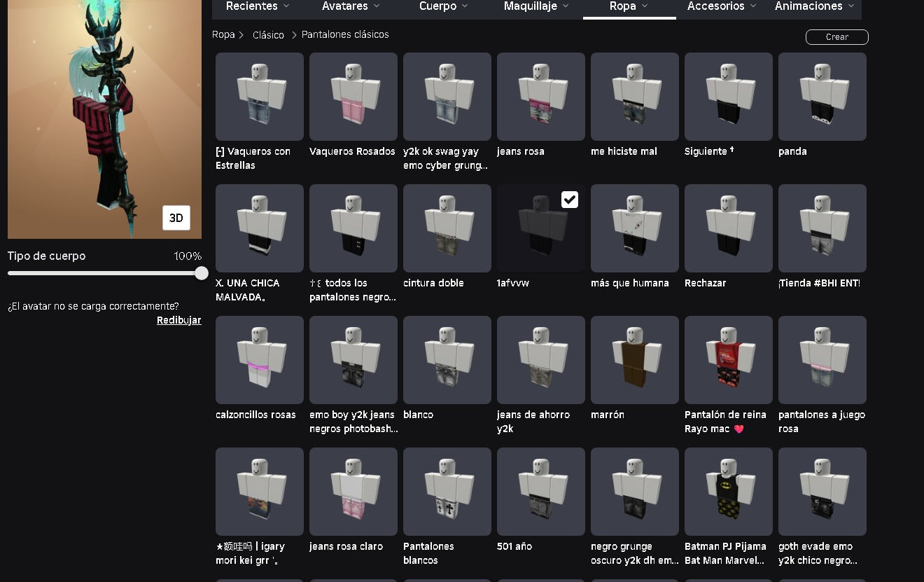Expand the Accesorios dropdown arrow
Screen dimensions: 924x582
(x=753, y=6)
